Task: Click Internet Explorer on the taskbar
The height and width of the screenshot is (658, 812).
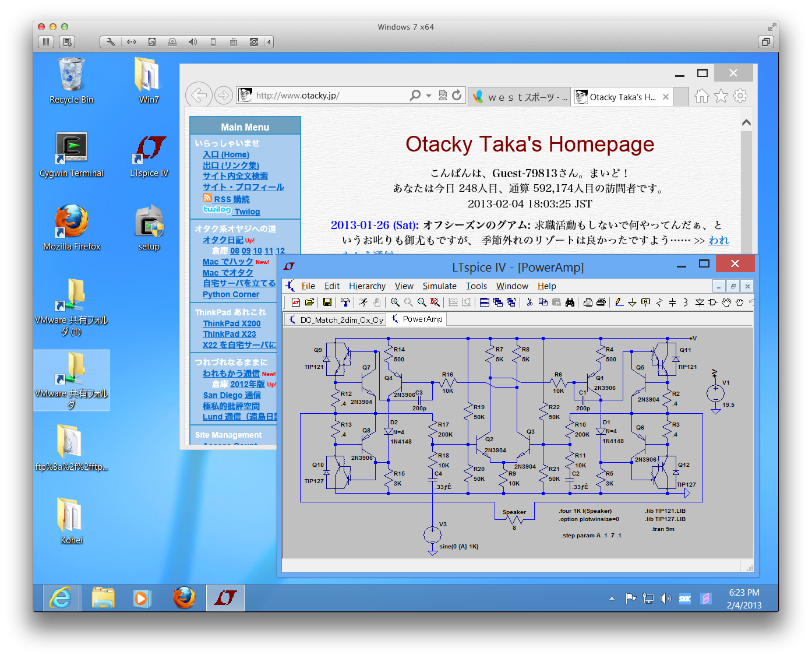Action: point(61,598)
